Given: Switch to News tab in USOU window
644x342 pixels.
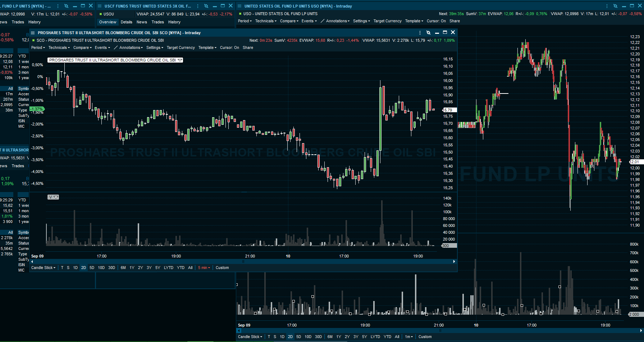Looking at the screenshot, I should pyautogui.click(x=142, y=22).
